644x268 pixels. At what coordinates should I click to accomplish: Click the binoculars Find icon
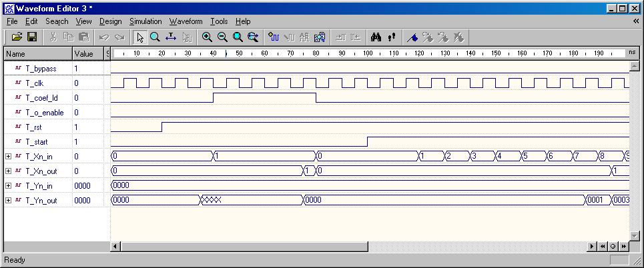[376, 37]
